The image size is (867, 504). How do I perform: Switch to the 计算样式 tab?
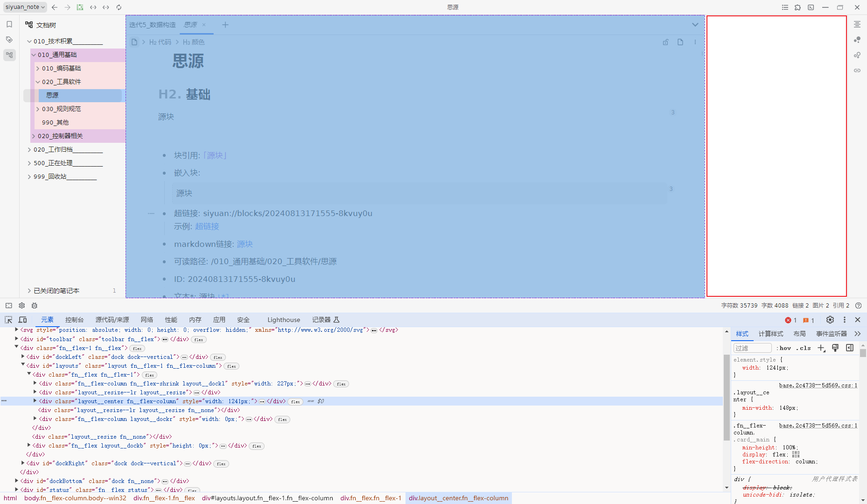[x=771, y=334]
